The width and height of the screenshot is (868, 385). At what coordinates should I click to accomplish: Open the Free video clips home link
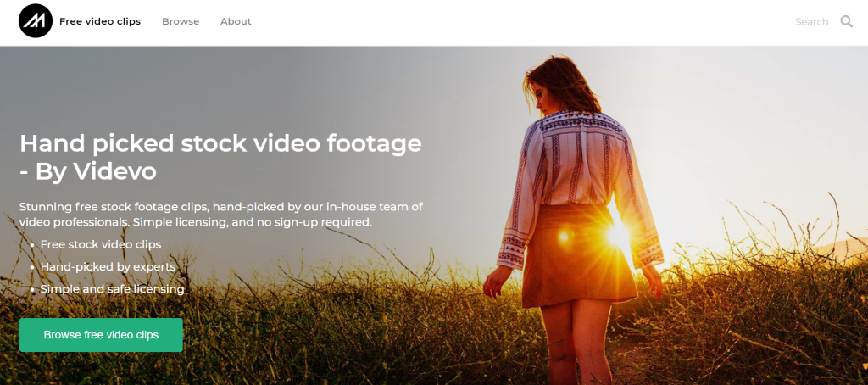point(100,21)
